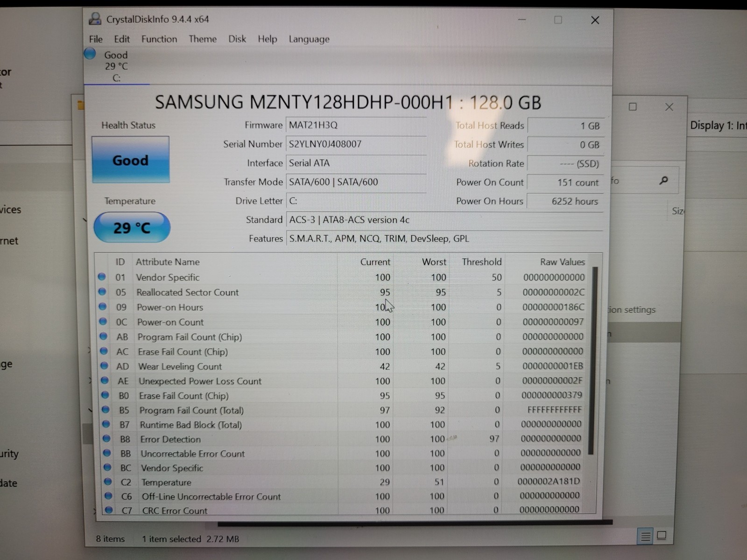Viewport: 747px width, 560px height.
Task: Click the Worst column header
Action: pos(434,262)
